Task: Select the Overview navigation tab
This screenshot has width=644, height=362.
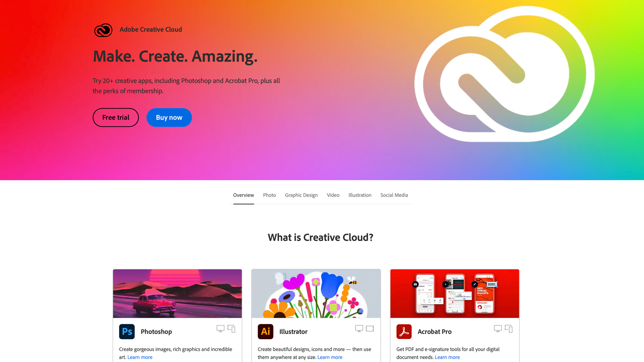Action: (x=243, y=195)
